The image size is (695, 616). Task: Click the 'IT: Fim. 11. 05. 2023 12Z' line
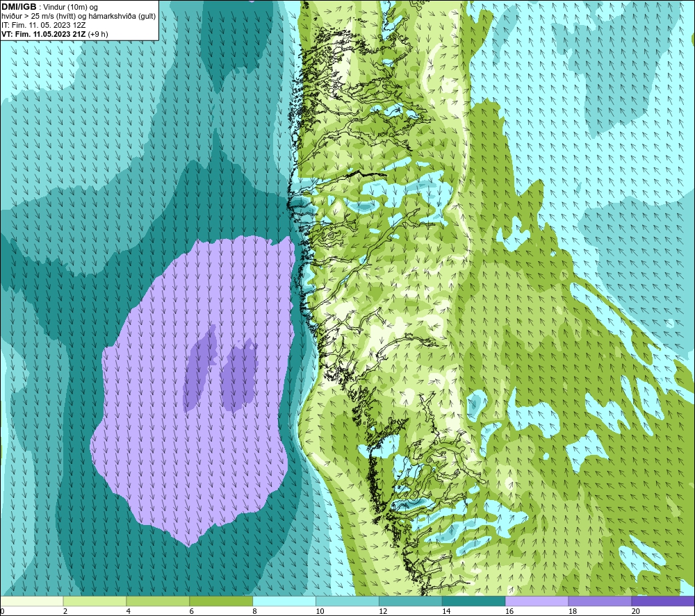(43, 25)
